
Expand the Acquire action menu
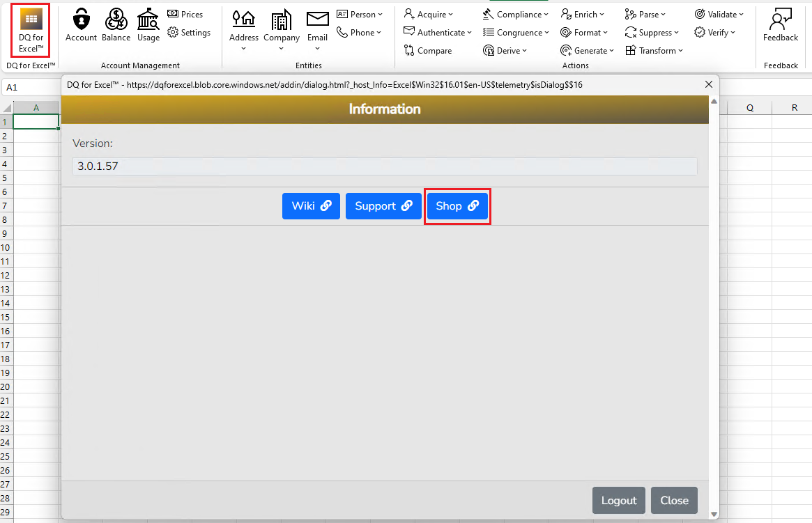click(428, 15)
